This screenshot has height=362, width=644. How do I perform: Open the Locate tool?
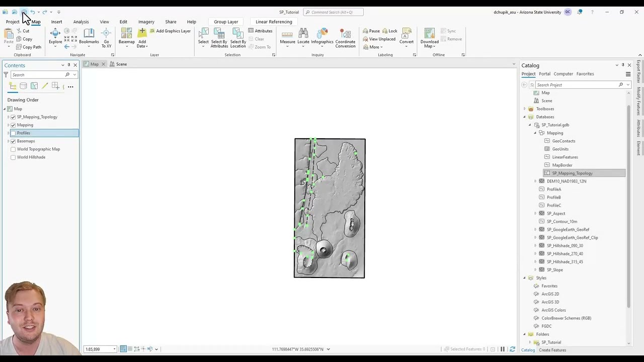click(x=303, y=36)
